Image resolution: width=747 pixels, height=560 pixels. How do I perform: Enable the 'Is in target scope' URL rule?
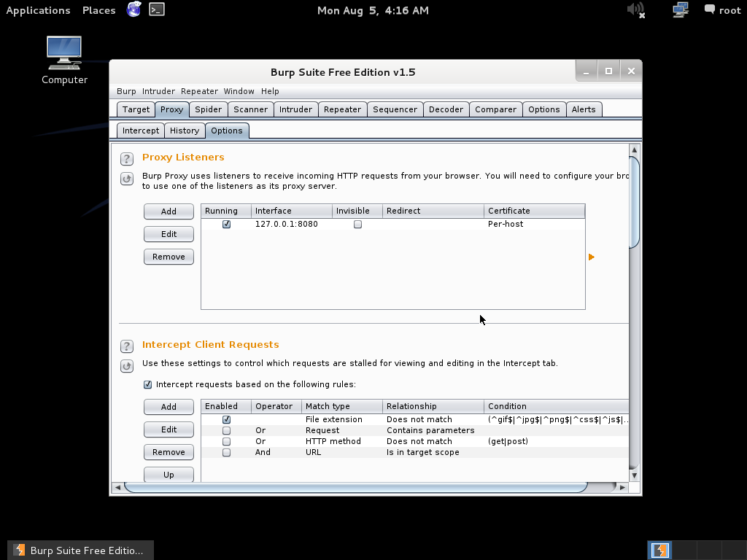(226, 452)
